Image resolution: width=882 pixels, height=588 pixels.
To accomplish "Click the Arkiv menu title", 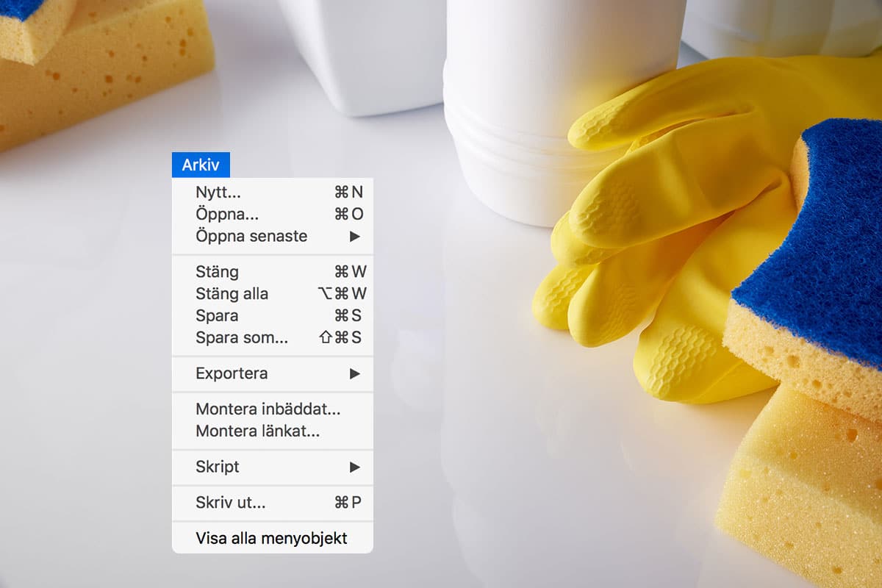I will point(201,165).
